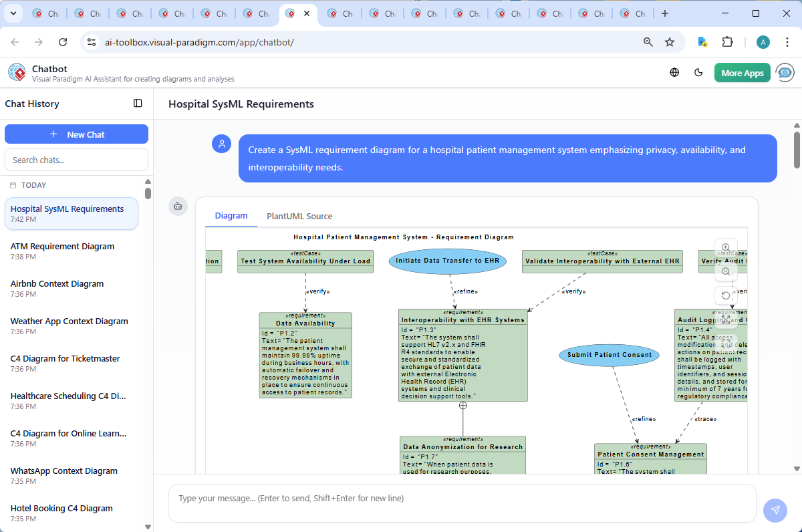Send message with the paper plane icon

point(775,510)
